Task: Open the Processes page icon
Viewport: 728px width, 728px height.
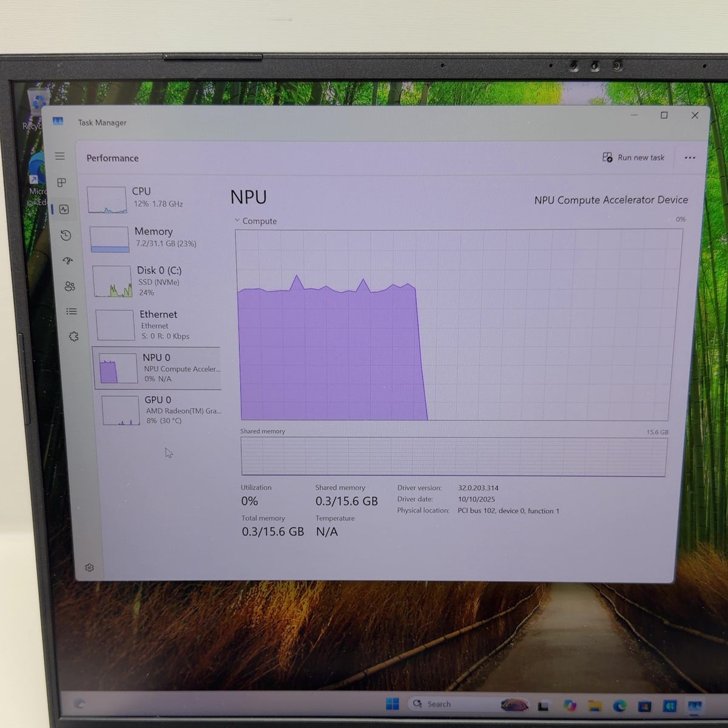Action: (x=61, y=183)
